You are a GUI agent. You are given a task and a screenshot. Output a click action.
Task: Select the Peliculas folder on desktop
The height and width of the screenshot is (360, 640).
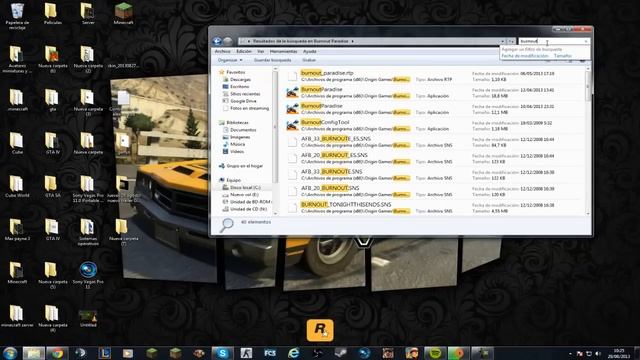coord(53,14)
